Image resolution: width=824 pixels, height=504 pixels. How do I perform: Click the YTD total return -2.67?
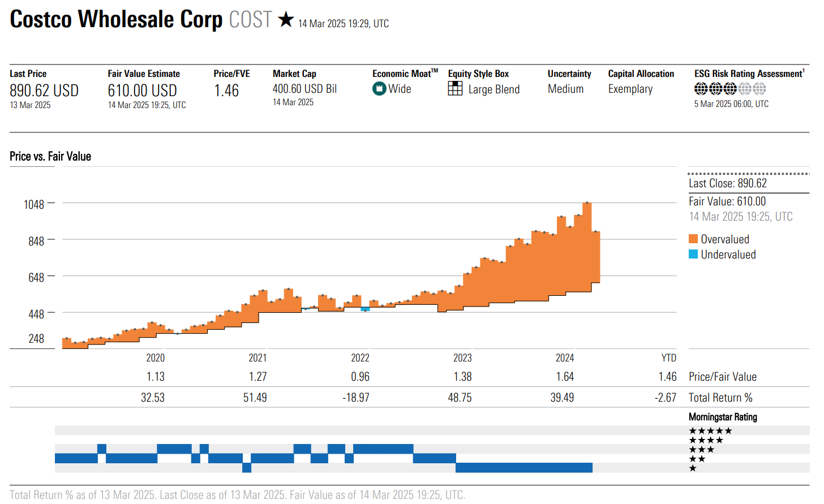coord(666,398)
